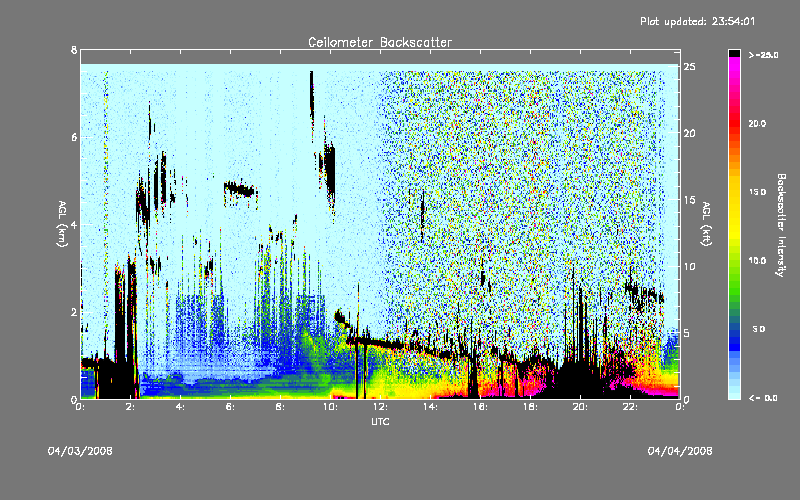The image size is (800, 500).
Task: Click the 10 kft tick on right axis
Action: (690, 266)
